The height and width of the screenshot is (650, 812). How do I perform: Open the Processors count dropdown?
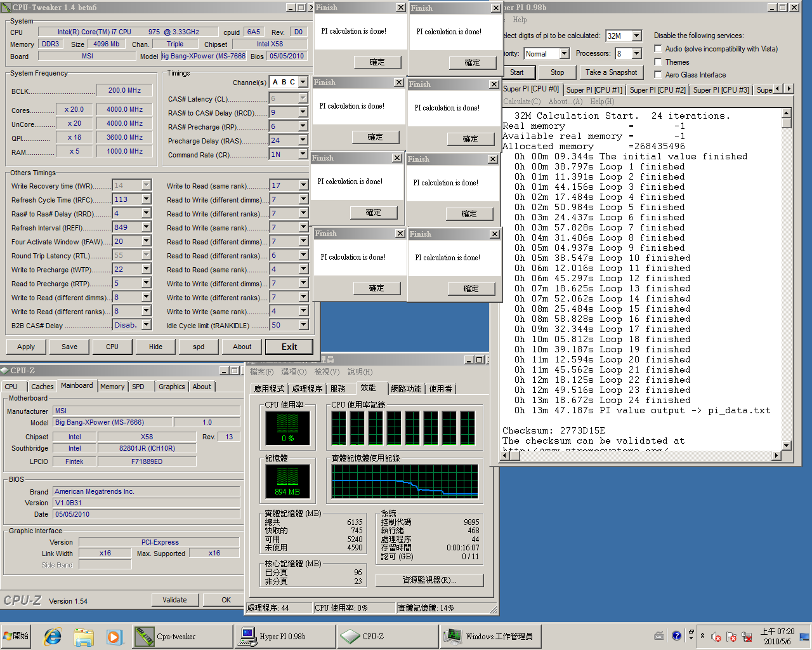637,53
